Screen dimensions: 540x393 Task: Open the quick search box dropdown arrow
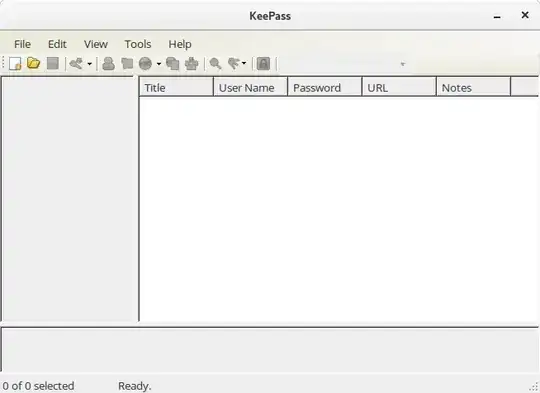403,64
